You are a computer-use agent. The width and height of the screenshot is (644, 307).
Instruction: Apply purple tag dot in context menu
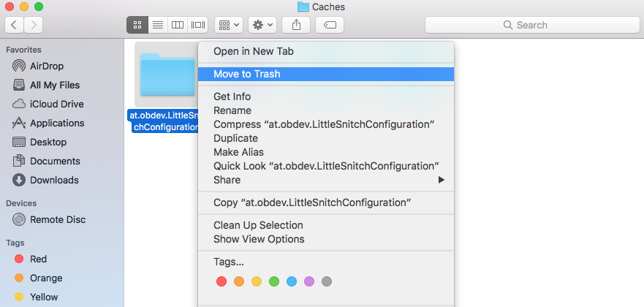tap(309, 281)
